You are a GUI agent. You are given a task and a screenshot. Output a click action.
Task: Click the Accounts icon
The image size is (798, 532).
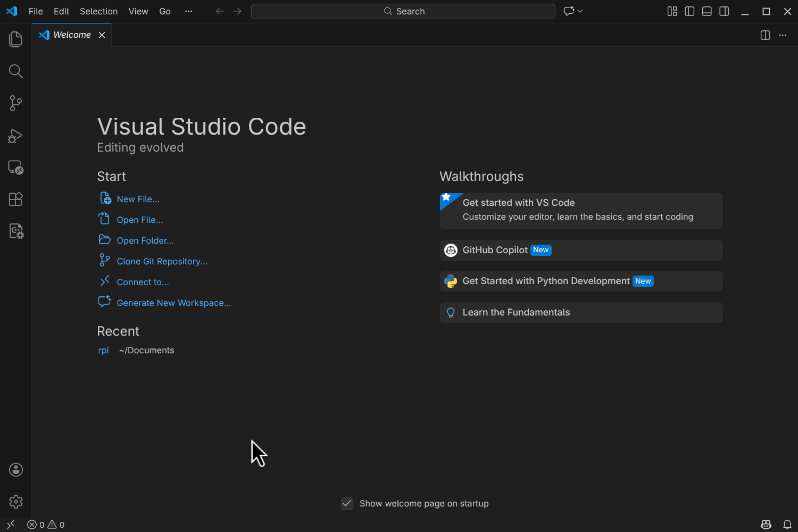[16, 470]
